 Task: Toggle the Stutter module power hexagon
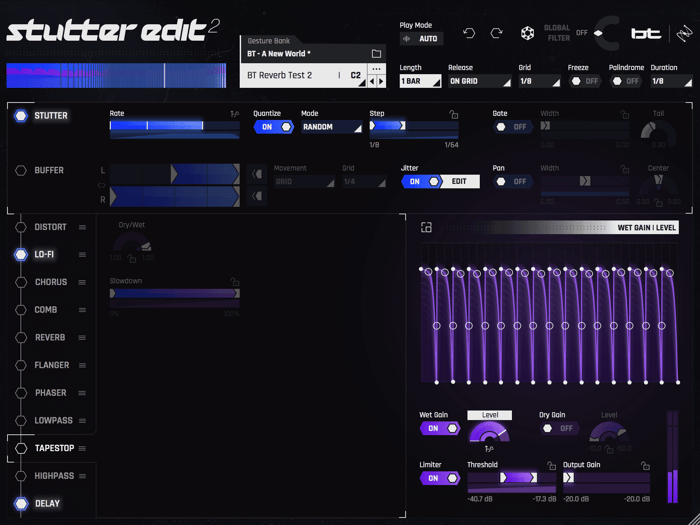[x=21, y=116]
